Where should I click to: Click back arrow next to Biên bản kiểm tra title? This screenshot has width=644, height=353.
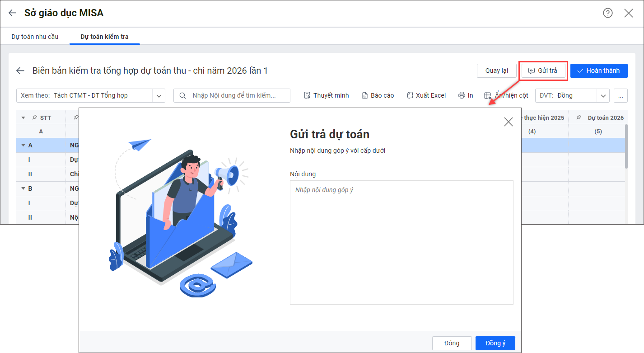click(20, 71)
